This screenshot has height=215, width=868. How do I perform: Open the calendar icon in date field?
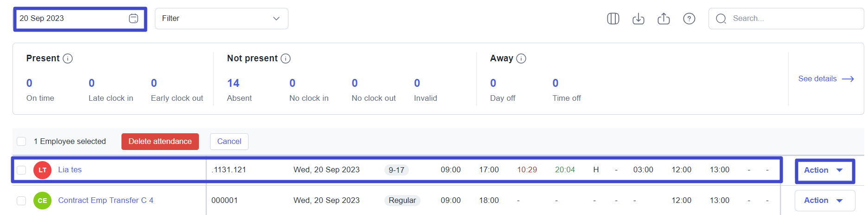coord(133,19)
